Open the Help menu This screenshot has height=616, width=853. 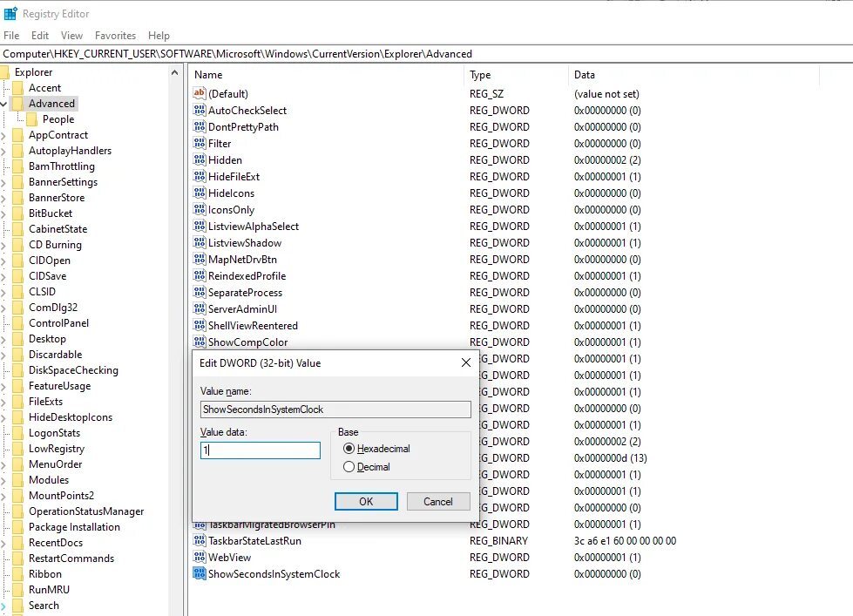[x=159, y=36]
